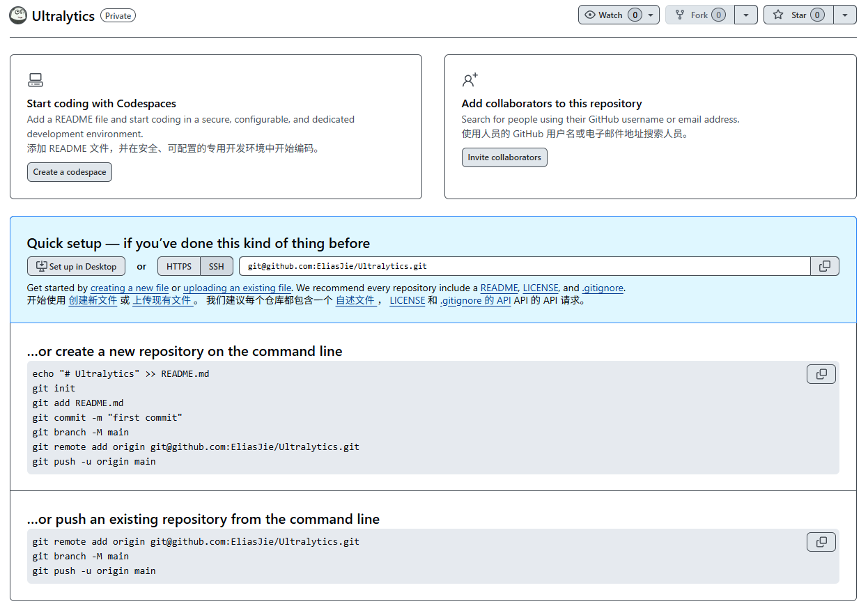Click the README link
The image size is (868, 613).
[x=499, y=288]
